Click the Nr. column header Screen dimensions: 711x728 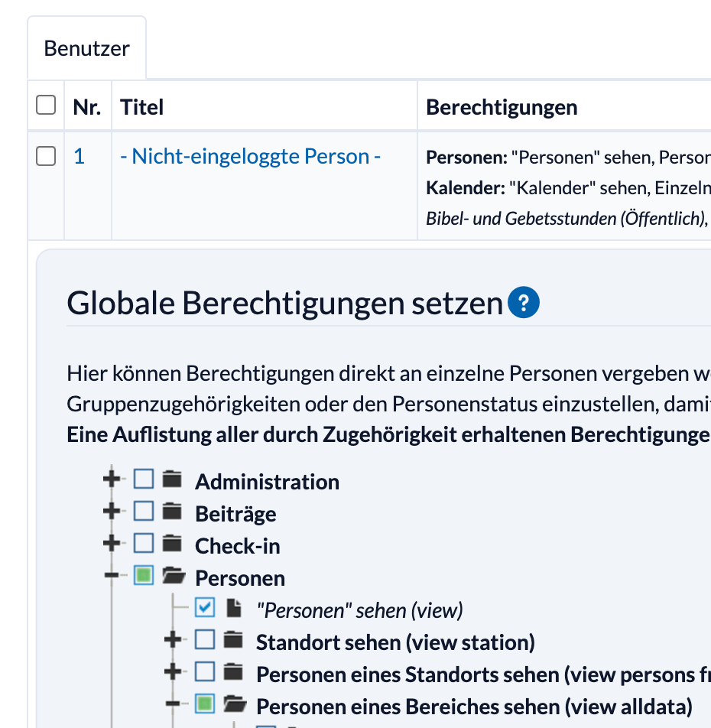coord(87,107)
